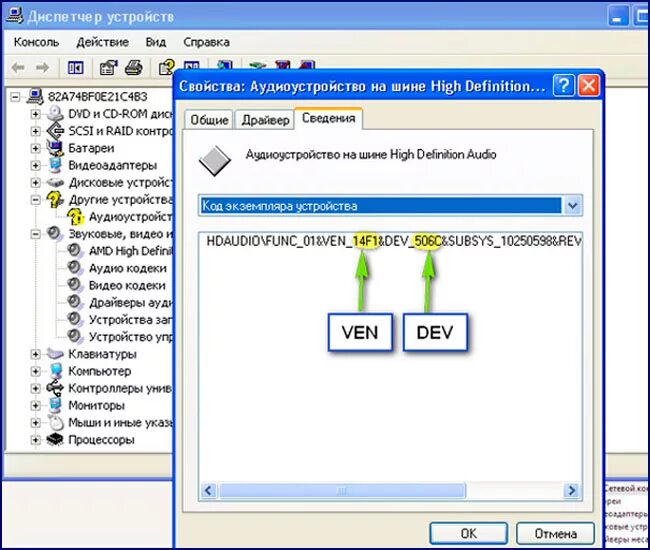Click the warning icon beside Аудиоустройство
650x550 pixels.
[75, 216]
